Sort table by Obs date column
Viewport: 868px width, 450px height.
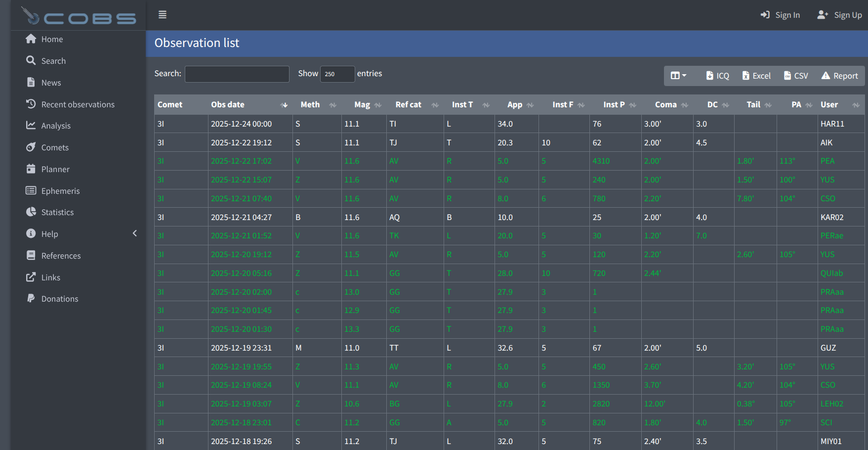pos(250,104)
